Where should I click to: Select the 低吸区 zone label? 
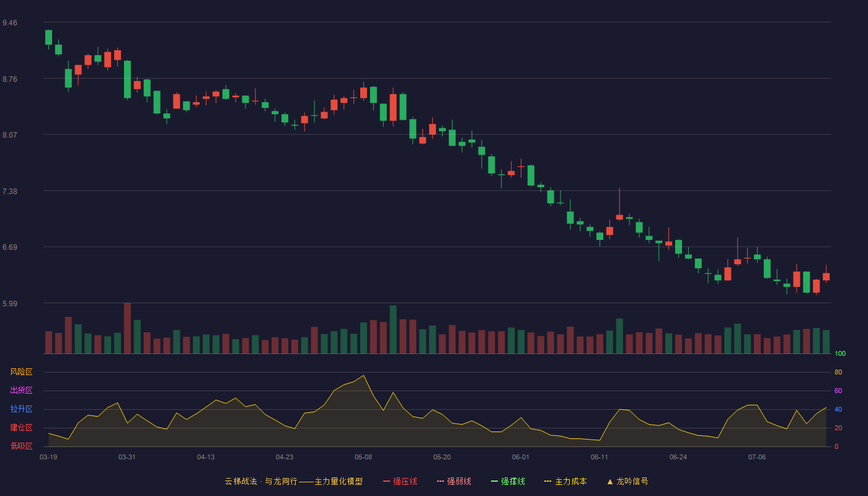coord(21,446)
